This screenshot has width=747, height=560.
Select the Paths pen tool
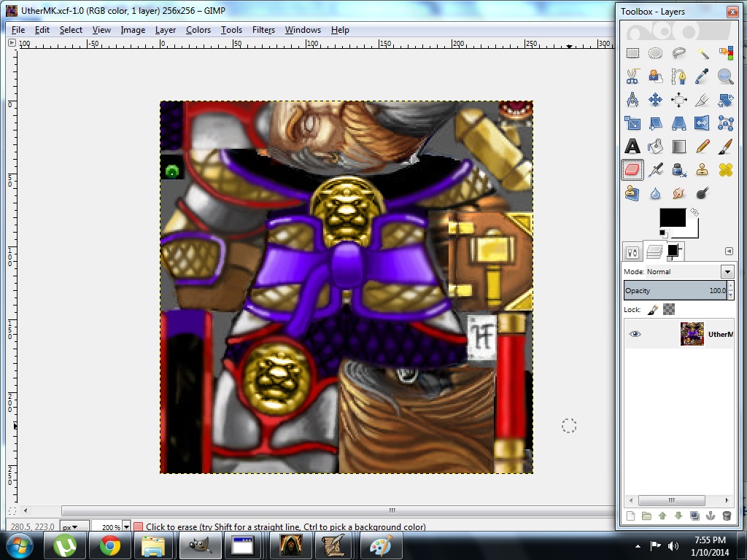679,76
